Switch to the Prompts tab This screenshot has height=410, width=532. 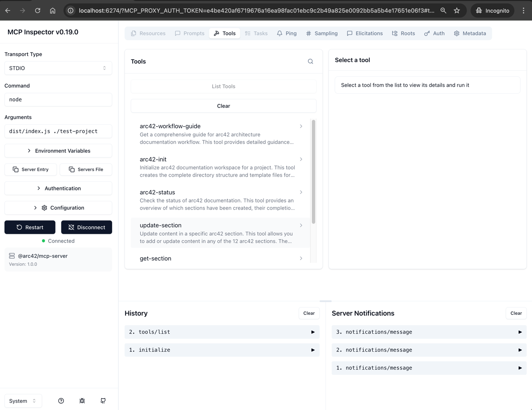(189, 33)
